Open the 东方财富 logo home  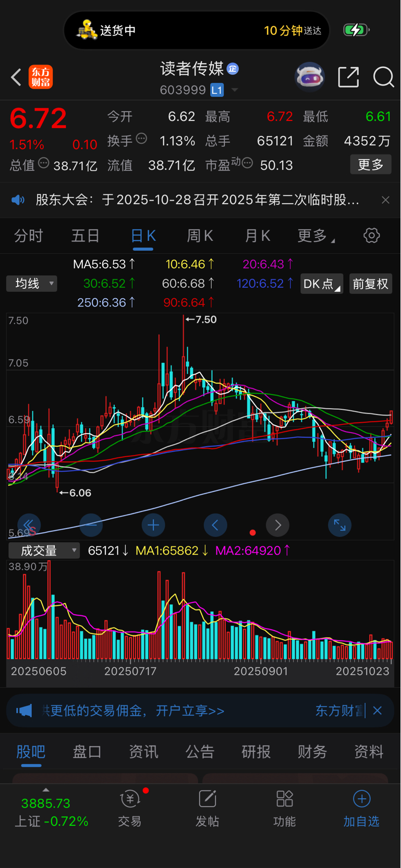(41, 77)
